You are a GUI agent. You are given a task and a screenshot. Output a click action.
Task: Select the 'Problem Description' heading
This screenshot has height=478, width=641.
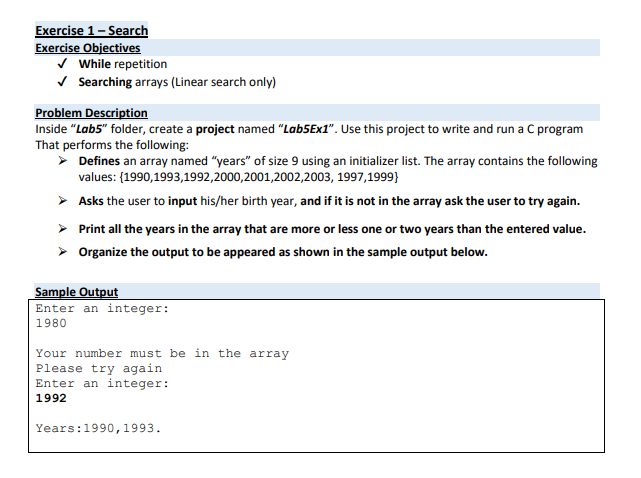coord(92,113)
